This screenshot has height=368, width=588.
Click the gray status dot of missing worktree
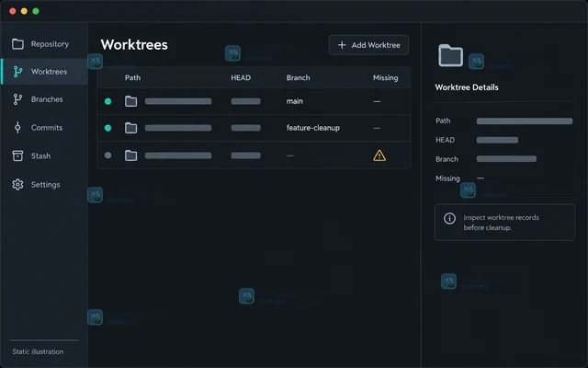point(108,155)
